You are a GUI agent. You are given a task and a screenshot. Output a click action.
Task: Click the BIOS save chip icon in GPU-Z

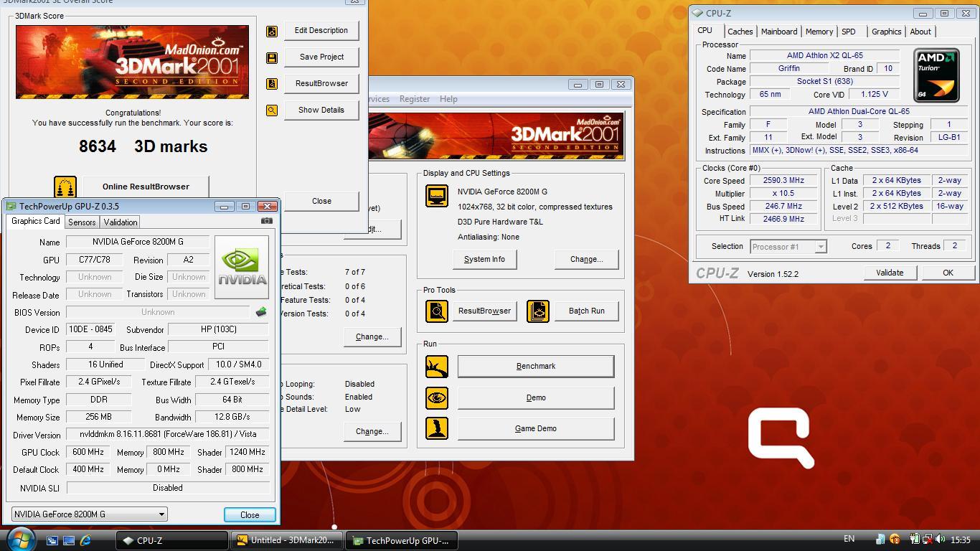click(261, 312)
